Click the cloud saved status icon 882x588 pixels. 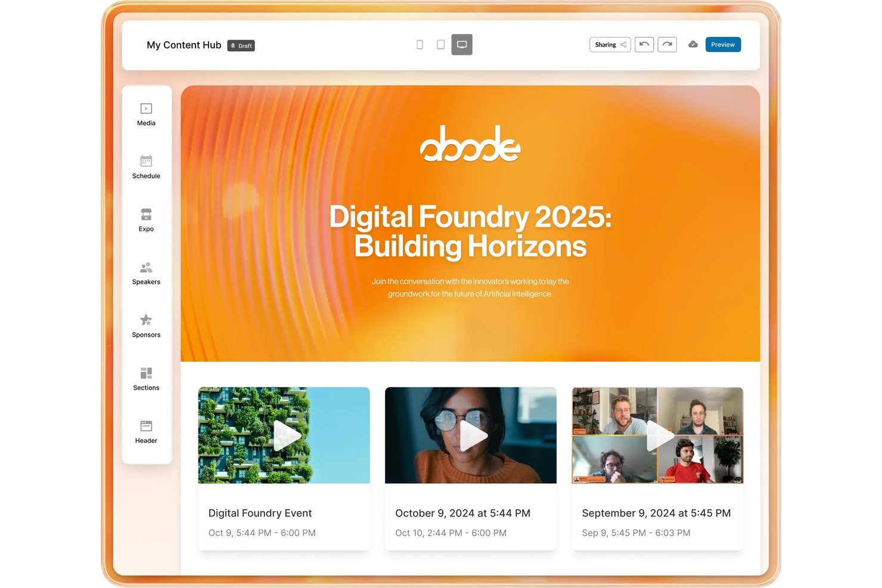click(x=693, y=45)
